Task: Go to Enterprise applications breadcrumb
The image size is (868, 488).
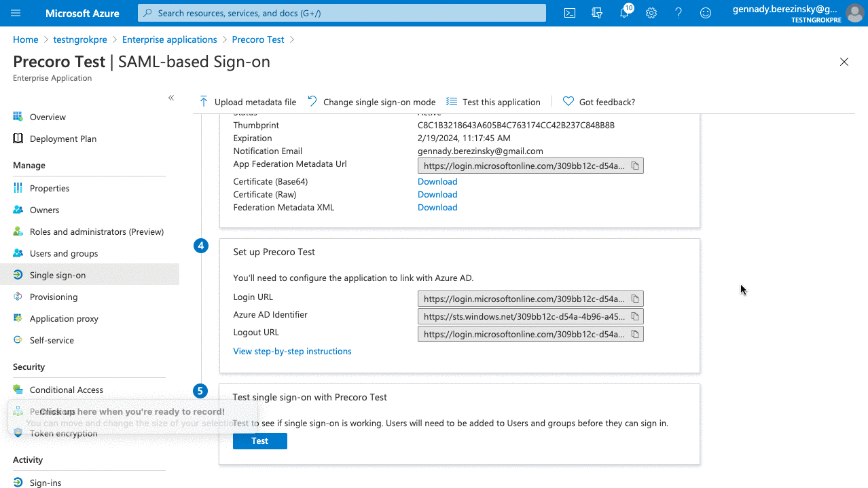Action: click(x=170, y=39)
